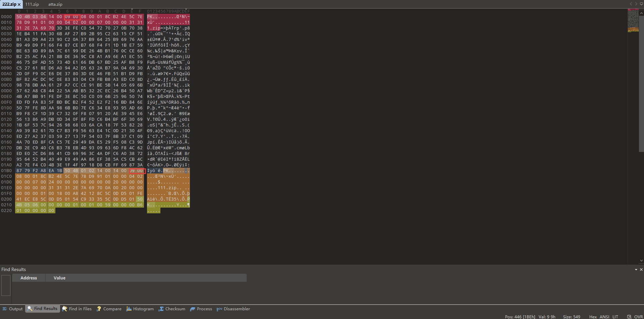This screenshot has width=644, height=319.
Task: Open the Process tab
Action: pos(201,309)
